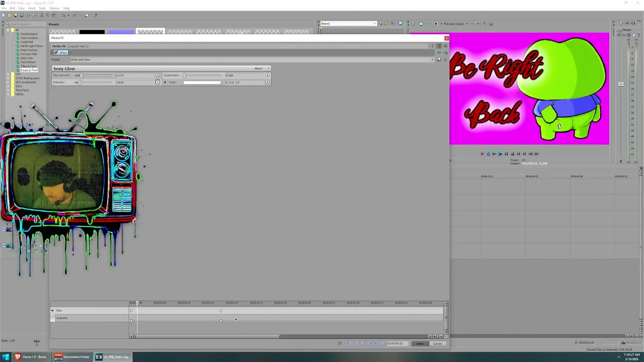Image resolution: width=644 pixels, height=362 pixels.
Task: Open the Preview (Auto) quality dropdown
Action: coord(467,24)
